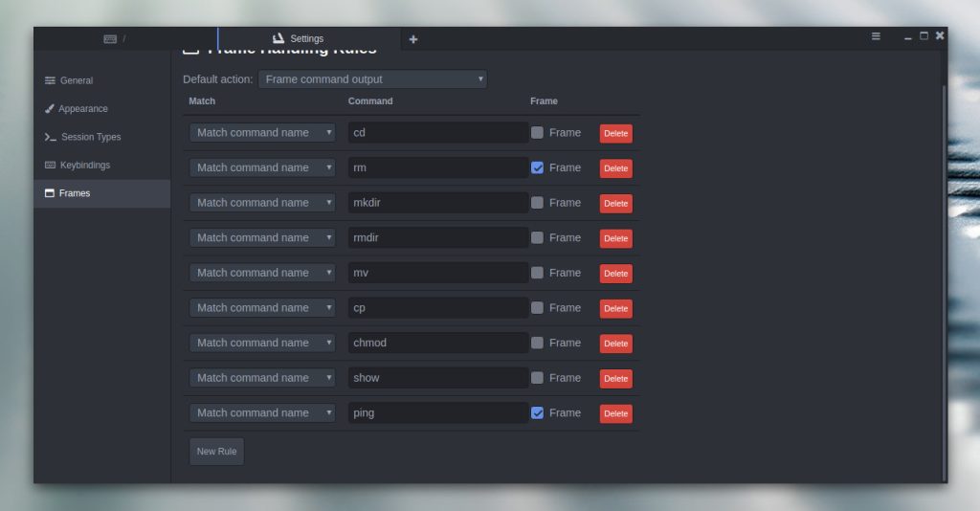Viewport: 980px width, 511px height.
Task: Expand Match dropdown for chmod rule
Action: pos(262,343)
